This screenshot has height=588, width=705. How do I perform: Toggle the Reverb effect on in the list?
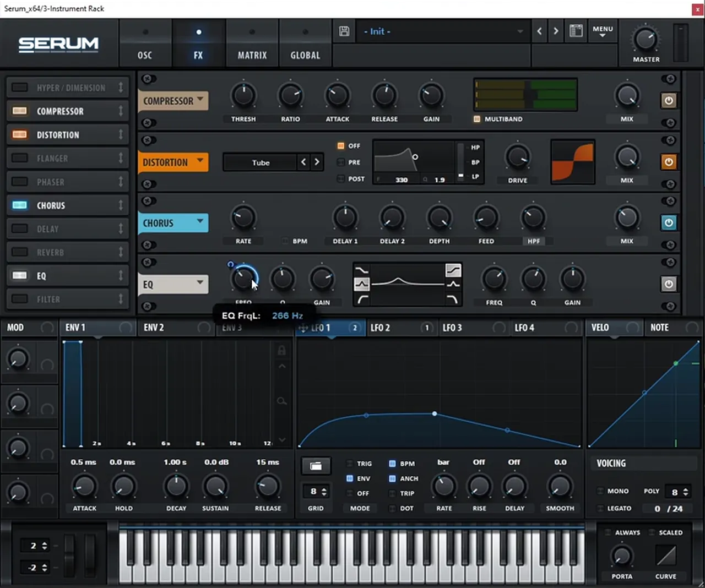(x=20, y=252)
